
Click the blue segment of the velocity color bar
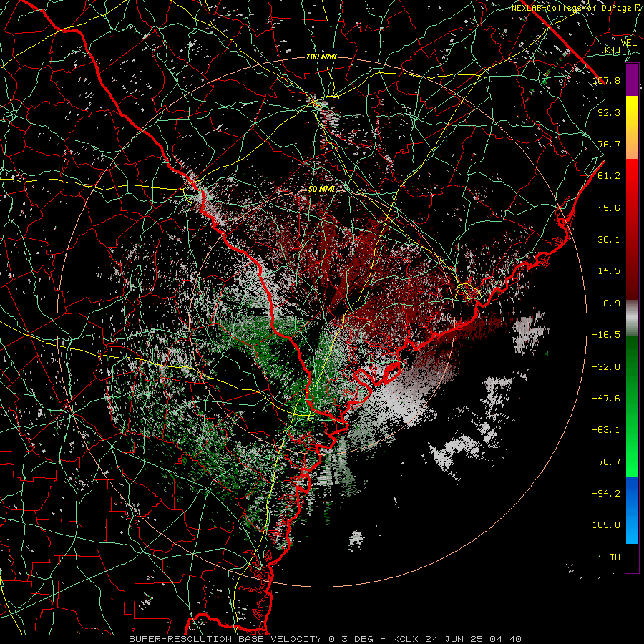632,510
